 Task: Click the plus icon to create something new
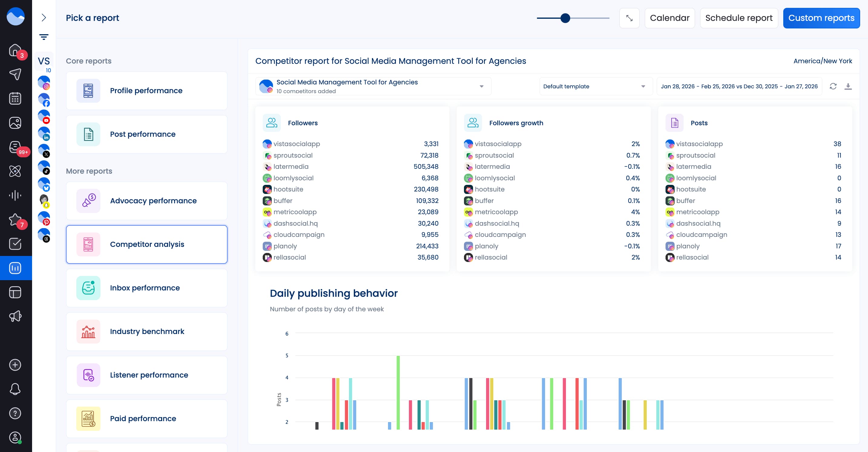(x=15, y=365)
